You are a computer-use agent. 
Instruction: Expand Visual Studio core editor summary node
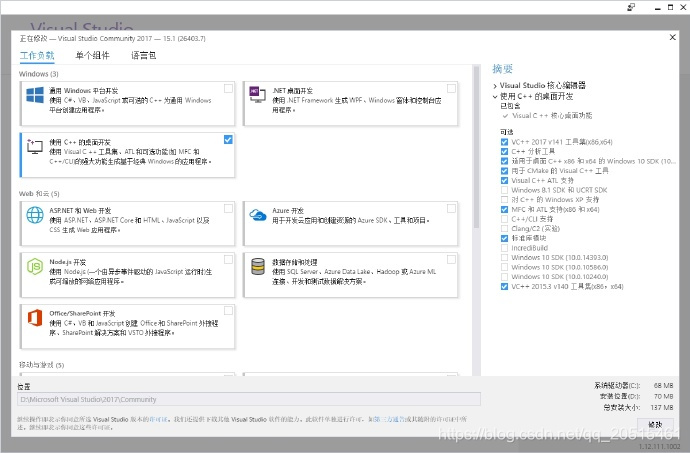[x=495, y=86]
